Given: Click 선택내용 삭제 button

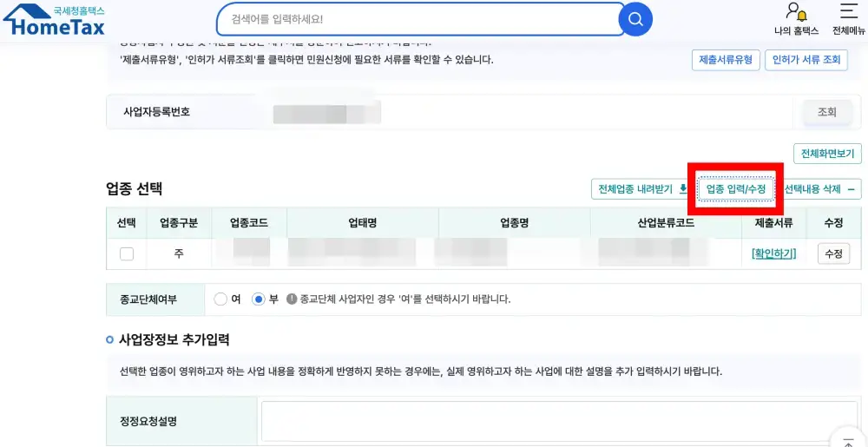Looking at the screenshot, I should (x=819, y=189).
